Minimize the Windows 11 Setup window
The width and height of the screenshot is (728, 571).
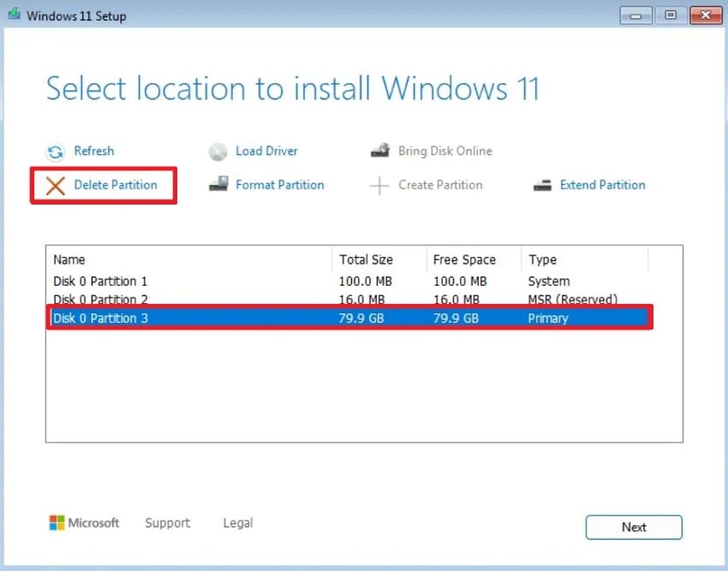[x=636, y=15]
